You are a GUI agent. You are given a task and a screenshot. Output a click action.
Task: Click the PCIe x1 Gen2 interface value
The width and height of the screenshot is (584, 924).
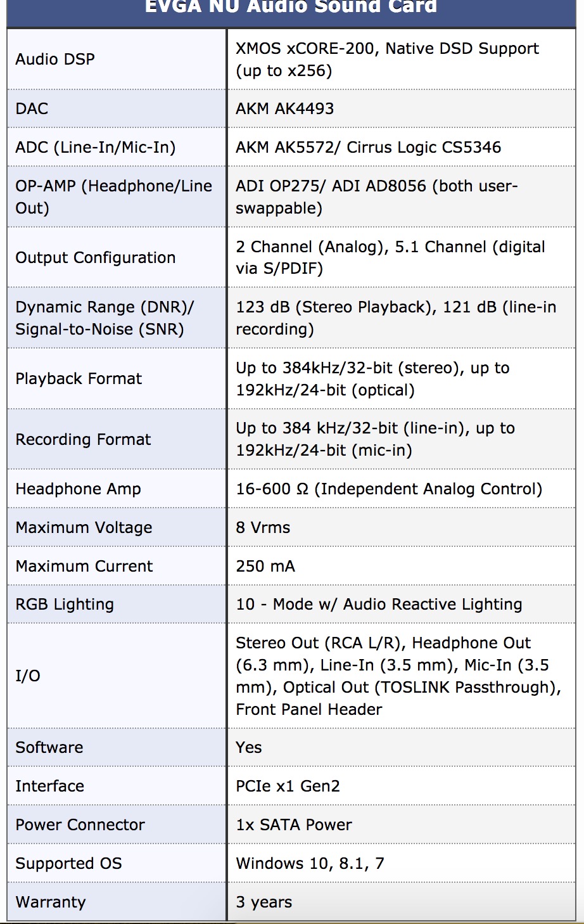click(288, 786)
